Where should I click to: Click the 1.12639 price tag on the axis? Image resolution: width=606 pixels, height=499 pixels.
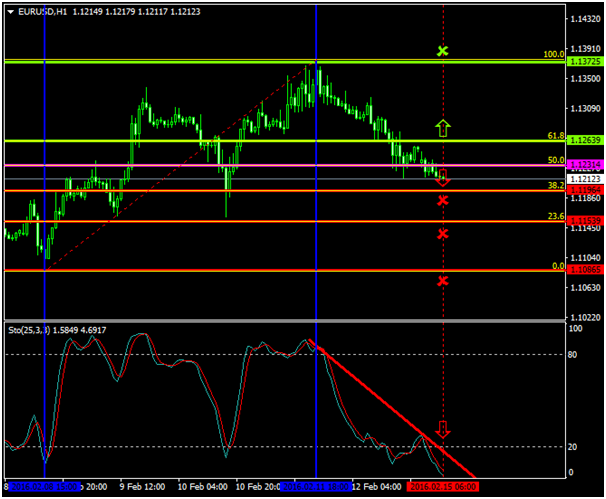[583, 141]
